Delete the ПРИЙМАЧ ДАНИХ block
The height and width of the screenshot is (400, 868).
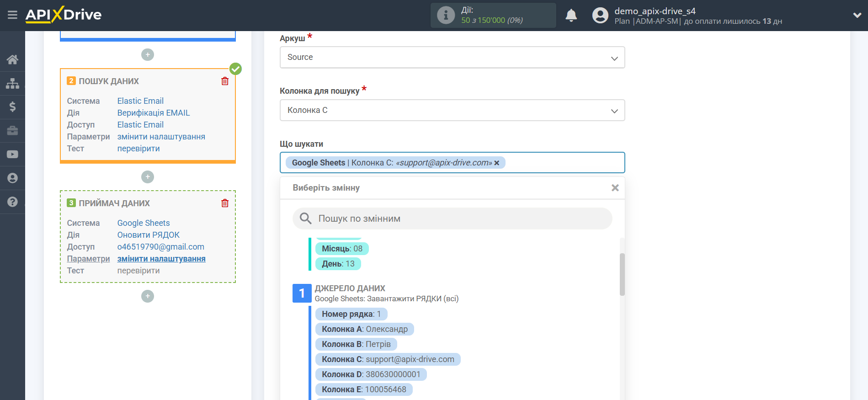click(225, 203)
